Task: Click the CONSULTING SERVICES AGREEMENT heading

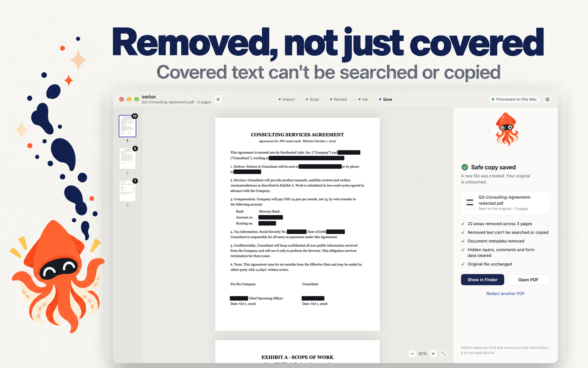Action: pyautogui.click(x=297, y=135)
